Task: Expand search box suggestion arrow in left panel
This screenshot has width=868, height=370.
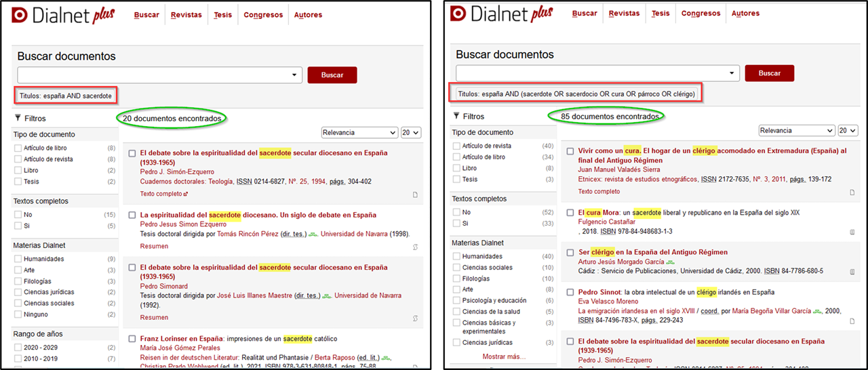Action: pos(295,75)
